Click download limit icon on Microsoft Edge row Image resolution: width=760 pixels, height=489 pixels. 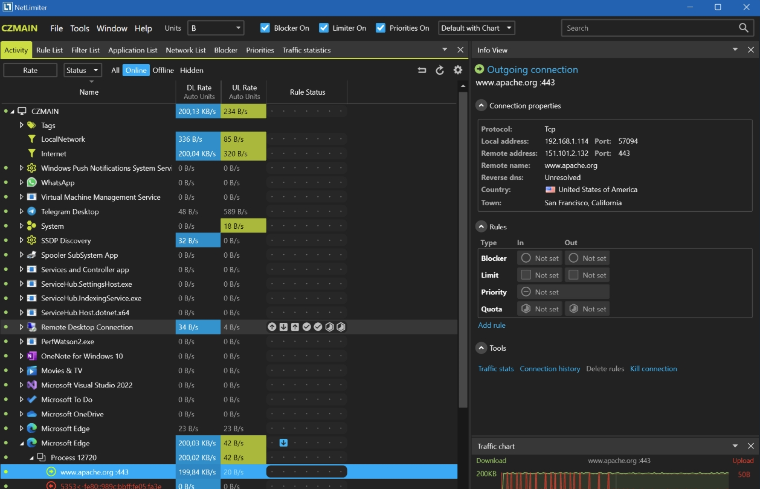point(284,442)
